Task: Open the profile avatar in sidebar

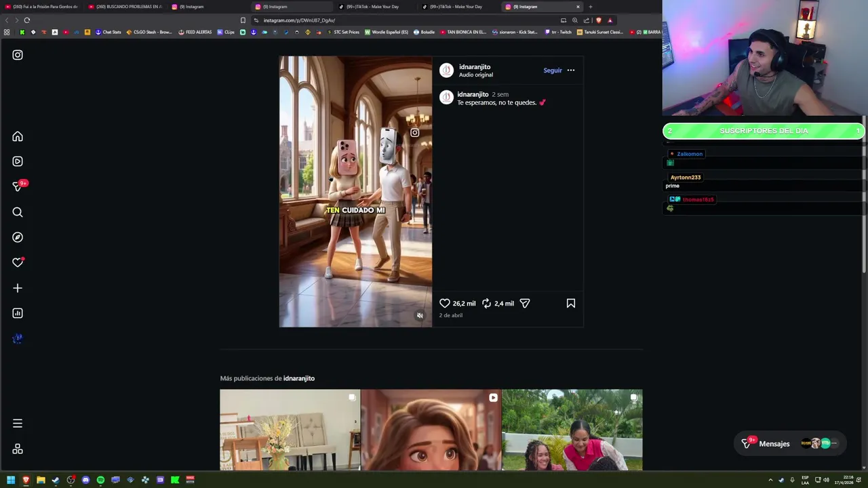Action: click(18, 338)
